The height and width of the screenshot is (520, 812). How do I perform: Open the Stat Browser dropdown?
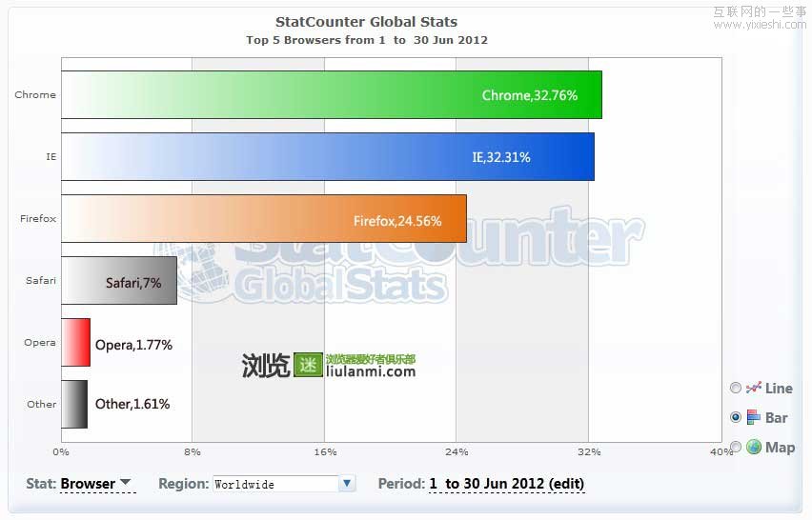coord(96,484)
